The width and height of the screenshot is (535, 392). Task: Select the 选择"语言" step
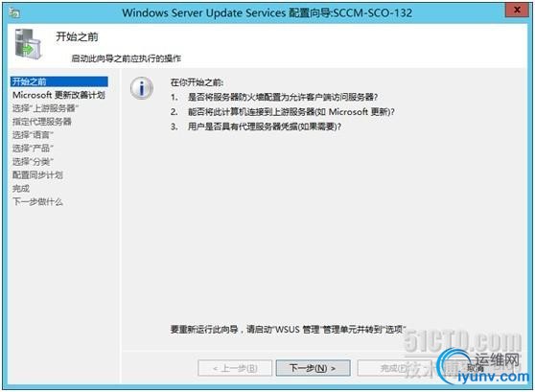click(33, 135)
